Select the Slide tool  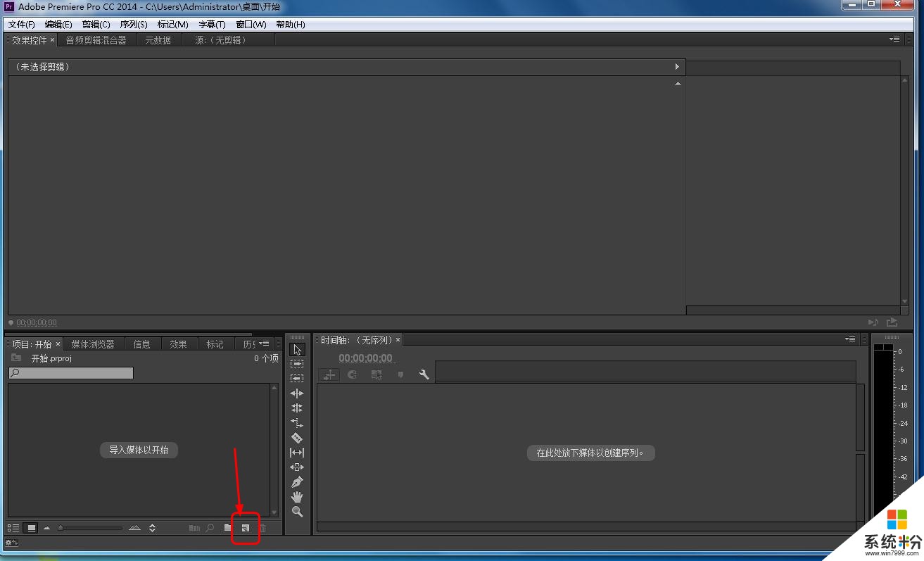[297, 467]
